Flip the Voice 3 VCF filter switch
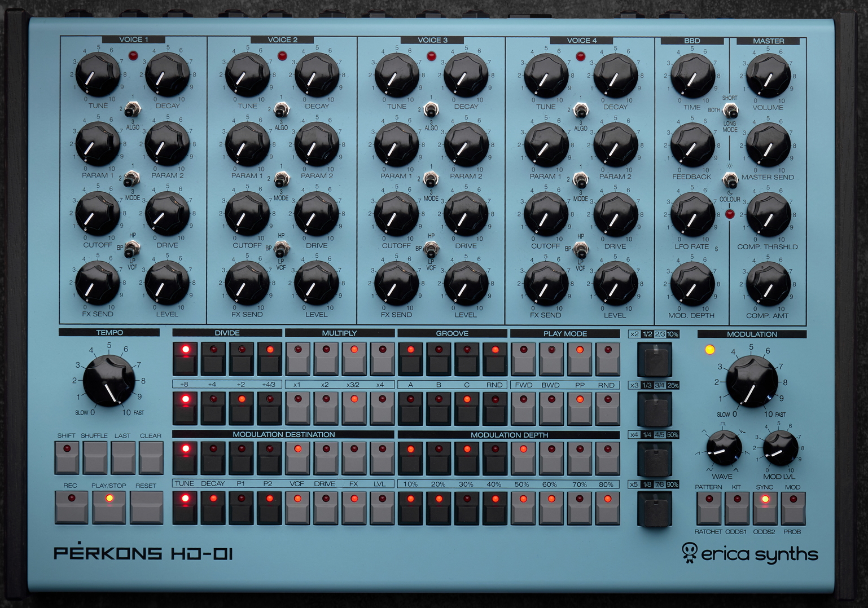The width and height of the screenshot is (868, 608). (x=431, y=249)
